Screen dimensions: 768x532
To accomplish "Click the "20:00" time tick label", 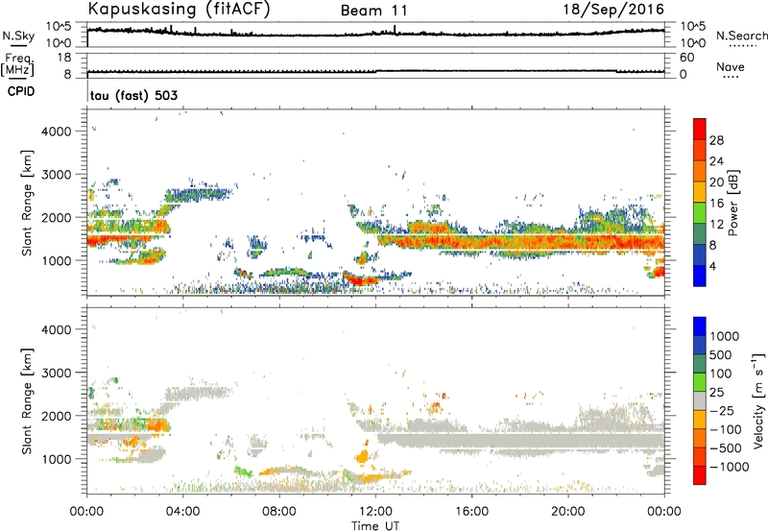I will [567, 512].
